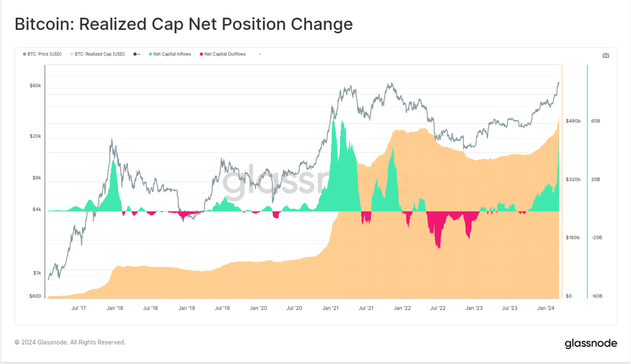Select the Jul '17 axis tick label
Viewport: 631px width, 364px height.
(79, 308)
